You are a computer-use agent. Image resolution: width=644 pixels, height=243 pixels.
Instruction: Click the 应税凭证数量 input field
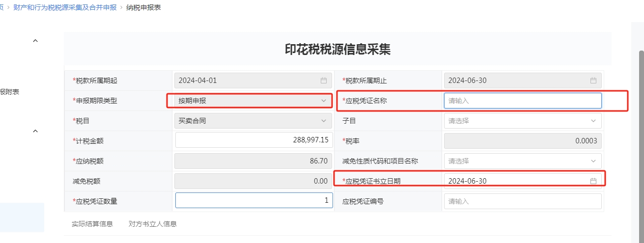[x=254, y=201]
